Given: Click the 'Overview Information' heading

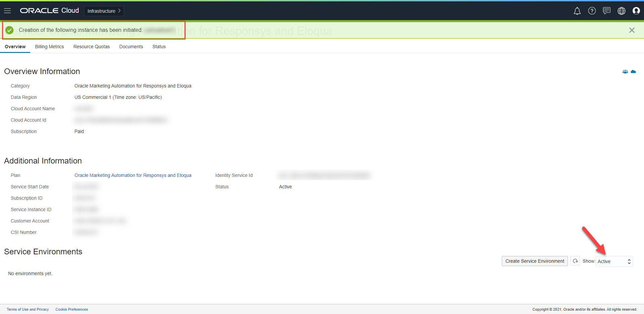Looking at the screenshot, I should coord(42,71).
